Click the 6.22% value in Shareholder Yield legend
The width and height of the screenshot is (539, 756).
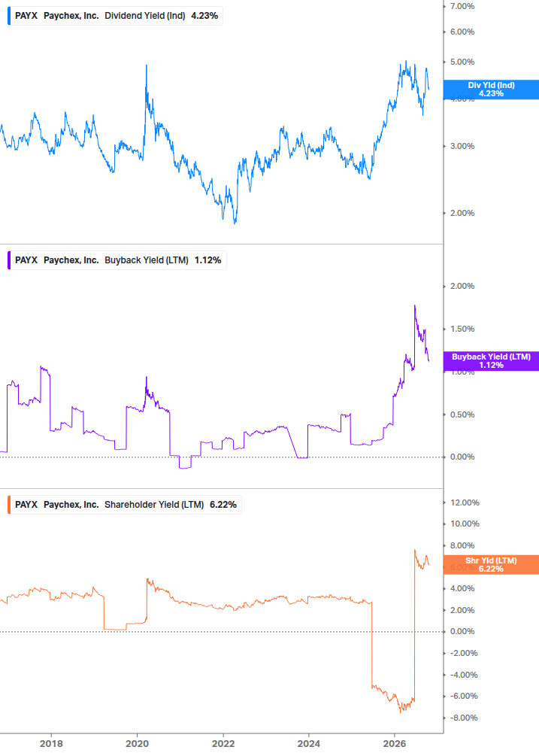click(223, 504)
